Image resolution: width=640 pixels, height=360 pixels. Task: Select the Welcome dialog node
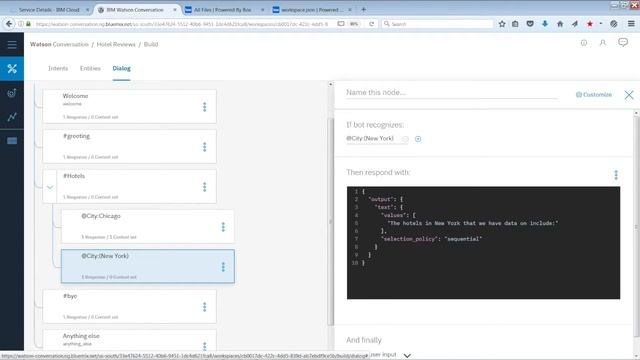point(129,106)
